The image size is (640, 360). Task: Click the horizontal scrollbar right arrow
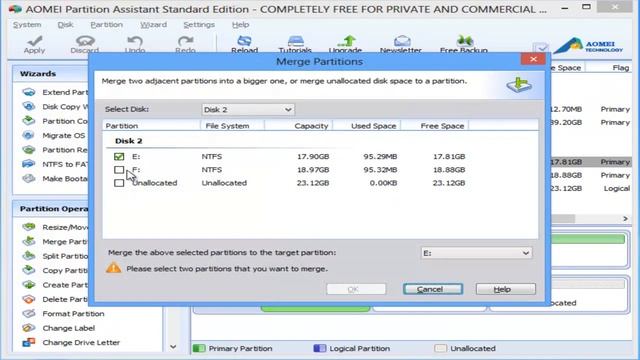coord(625,219)
